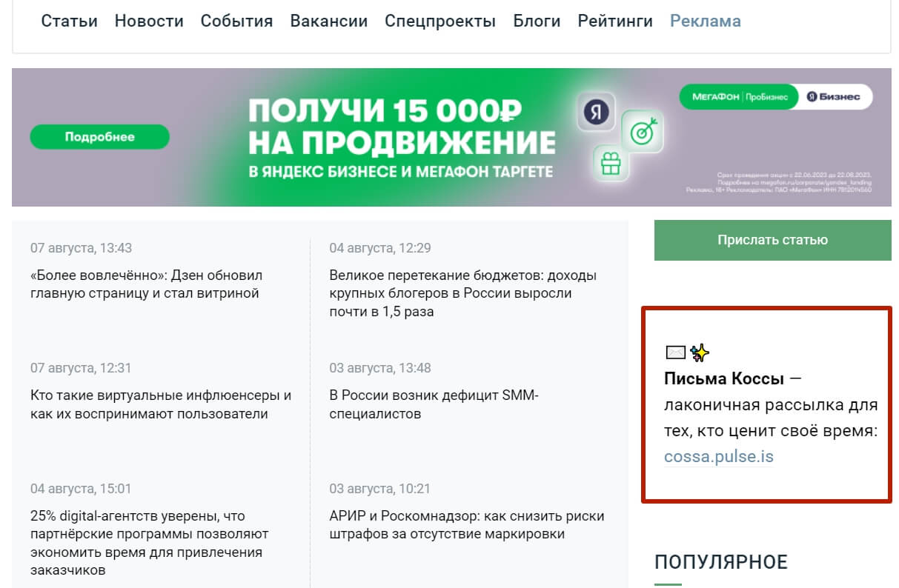Click the sparkles emoji above Письма Коссы

click(x=700, y=353)
